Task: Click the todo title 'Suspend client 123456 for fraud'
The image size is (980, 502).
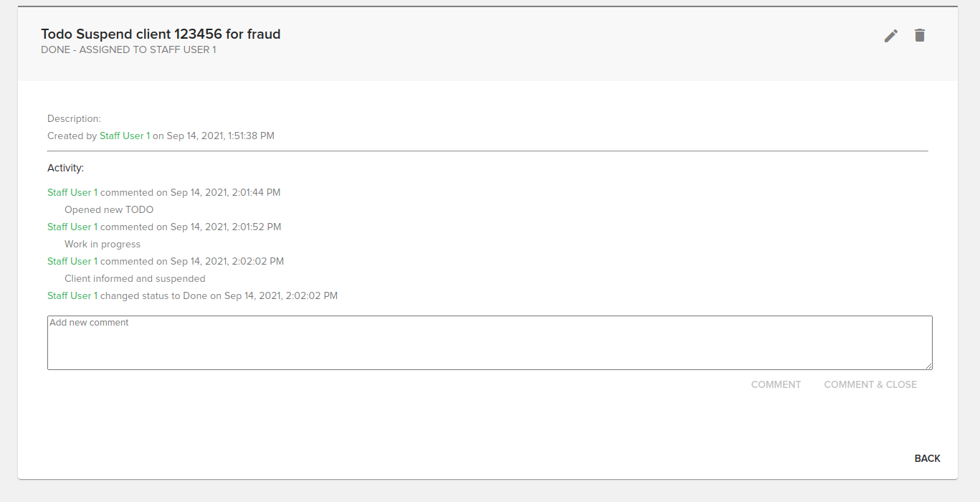Action: click(161, 34)
